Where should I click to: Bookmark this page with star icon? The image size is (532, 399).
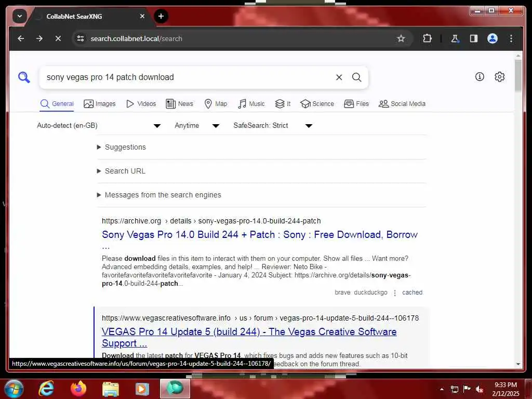point(401,38)
